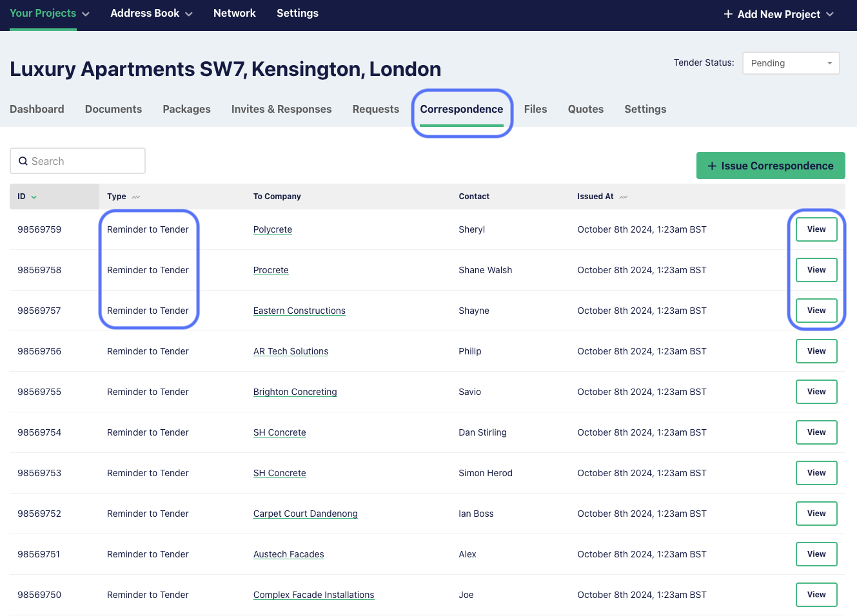Switch to the Quotes tab
Screen dimensions: 857x616
click(x=586, y=110)
